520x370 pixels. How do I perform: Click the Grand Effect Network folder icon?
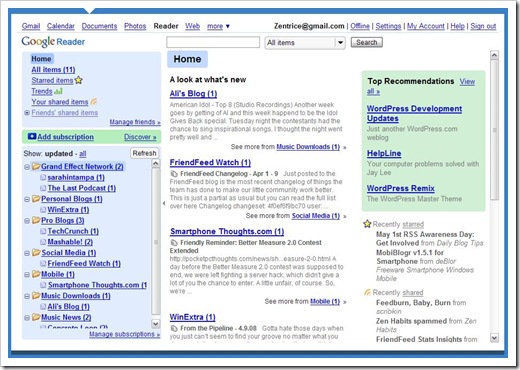click(x=36, y=166)
